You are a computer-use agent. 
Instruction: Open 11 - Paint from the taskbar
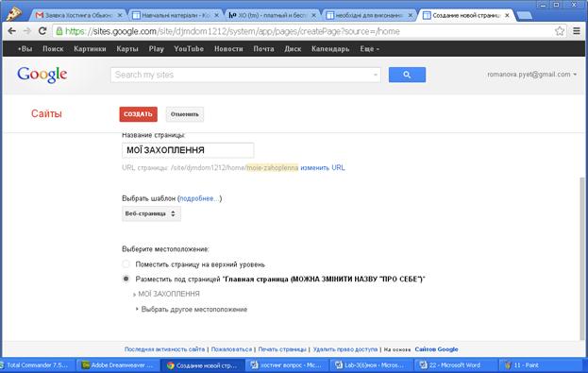coord(540,365)
